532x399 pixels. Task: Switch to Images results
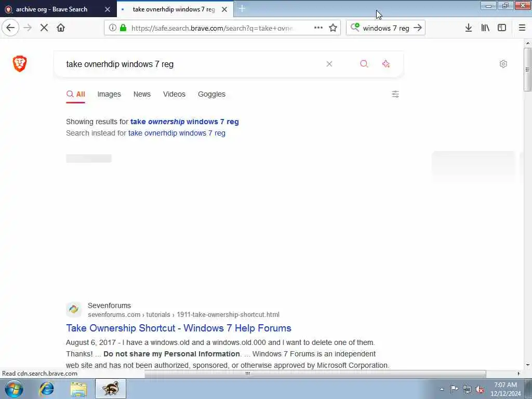tap(109, 94)
